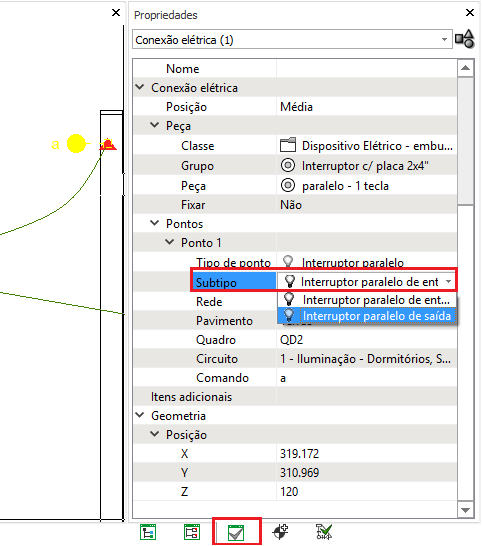Click the shapes icon beside selection dropdown
The width and height of the screenshot is (482, 546).
point(465,39)
